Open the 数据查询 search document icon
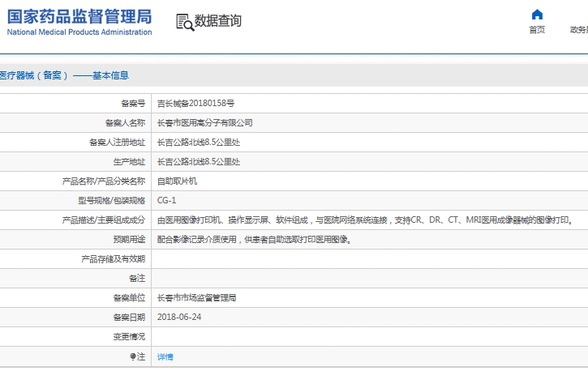 185,22
